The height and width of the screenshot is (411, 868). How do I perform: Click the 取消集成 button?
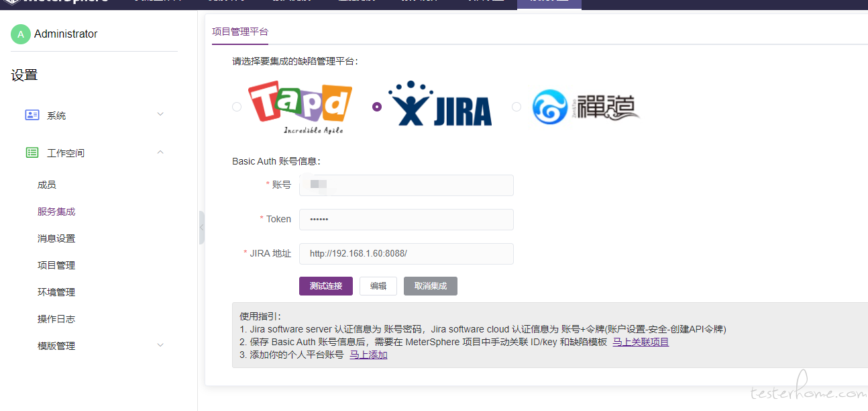pyautogui.click(x=431, y=286)
